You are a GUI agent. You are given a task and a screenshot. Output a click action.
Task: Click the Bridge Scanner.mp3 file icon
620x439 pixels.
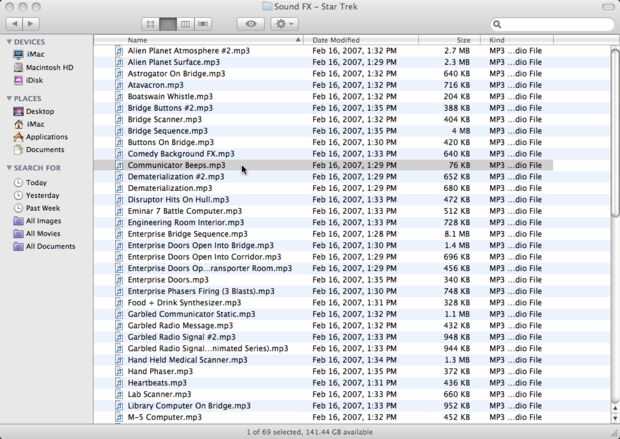119,119
